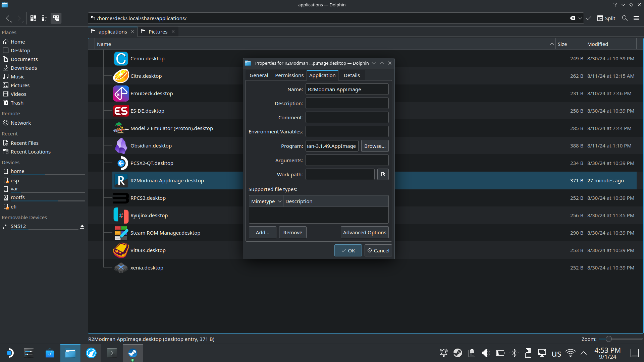Open Dolphin hamburger menu
The image size is (644, 362).
coord(636,18)
